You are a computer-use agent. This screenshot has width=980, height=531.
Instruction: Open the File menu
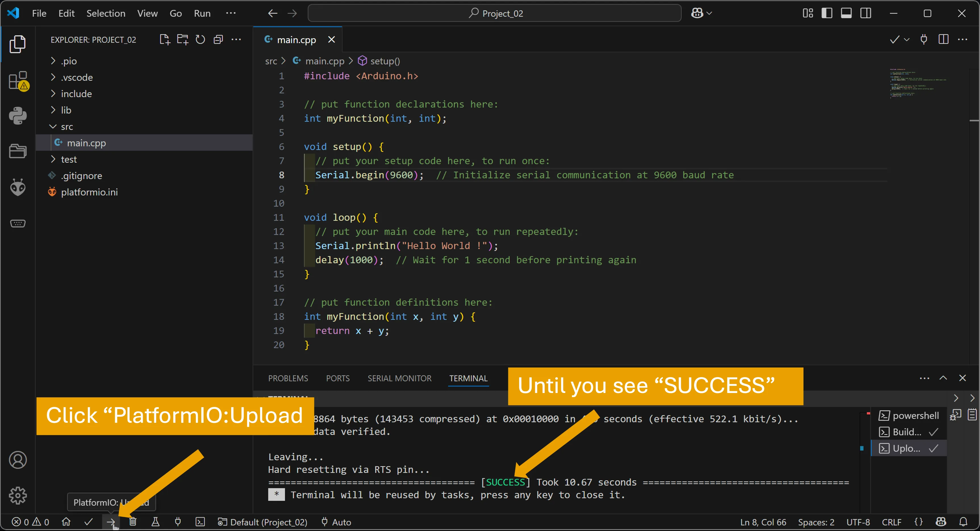pos(39,13)
